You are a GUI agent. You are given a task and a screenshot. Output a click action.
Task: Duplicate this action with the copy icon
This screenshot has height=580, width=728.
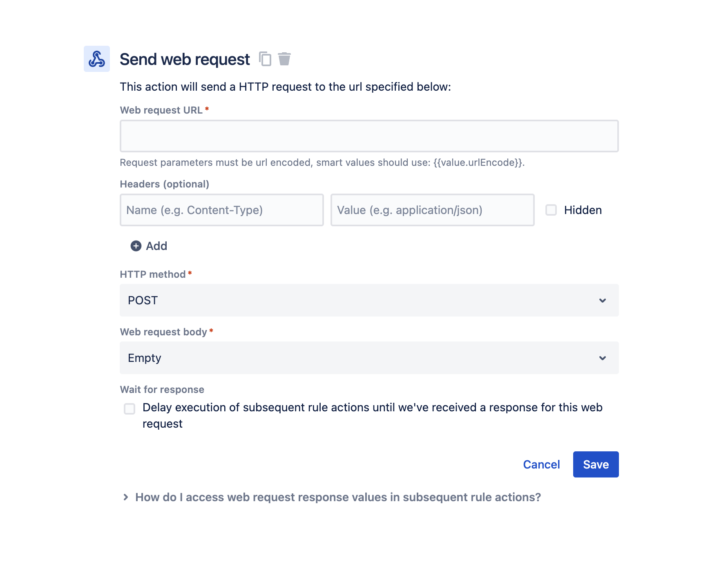tap(265, 59)
